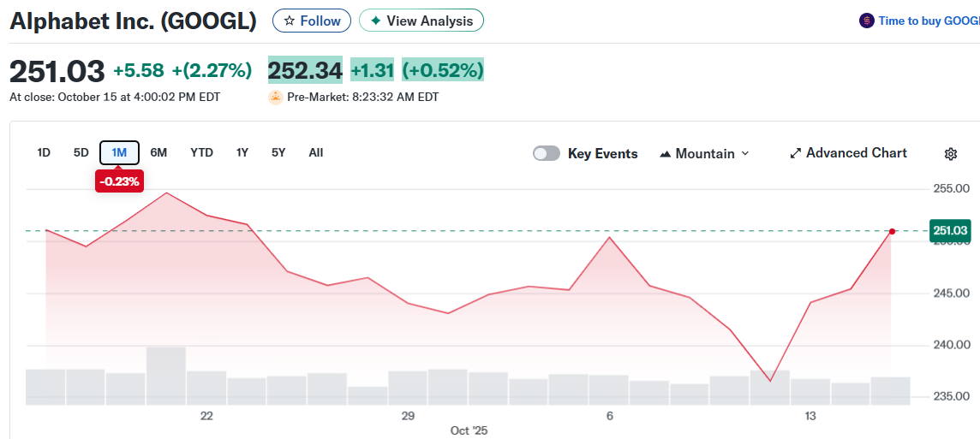Expand the Mountain chart style dropdown chevron
Screen dimensions: 980x439
click(744, 153)
